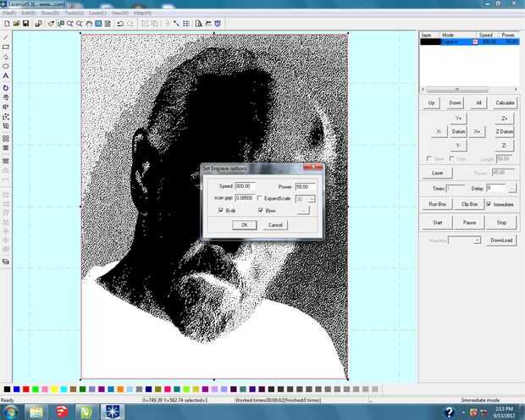Open the Edit menu
The width and height of the screenshot is (525, 420).
(x=28, y=13)
